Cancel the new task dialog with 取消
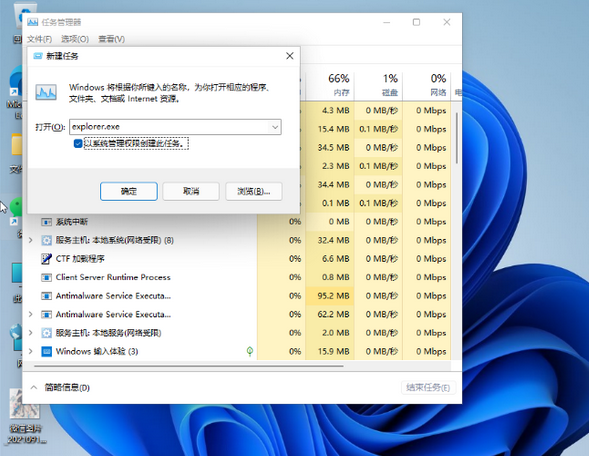This screenshot has width=589, height=456. point(191,192)
